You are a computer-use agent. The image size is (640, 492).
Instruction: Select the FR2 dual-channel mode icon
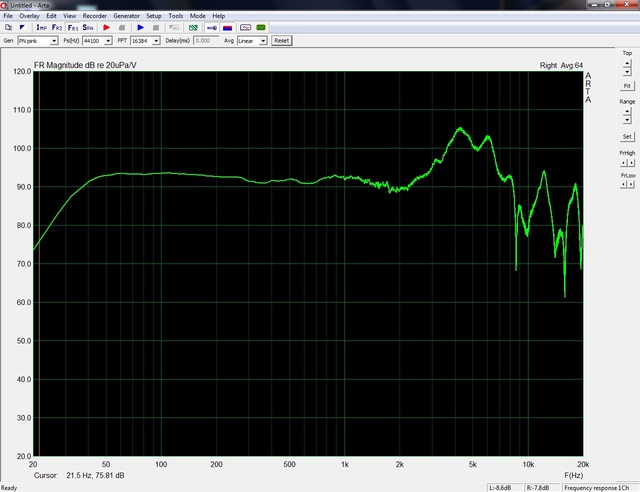click(x=57, y=28)
